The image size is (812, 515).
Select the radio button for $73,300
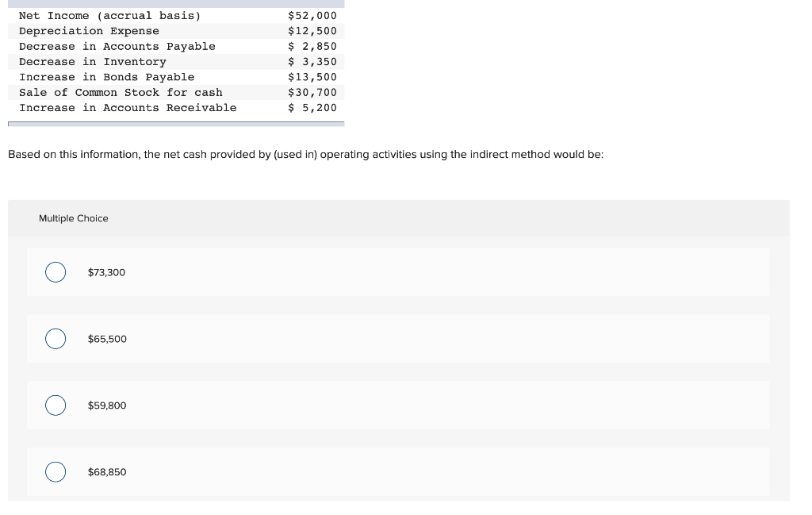pos(56,271)
